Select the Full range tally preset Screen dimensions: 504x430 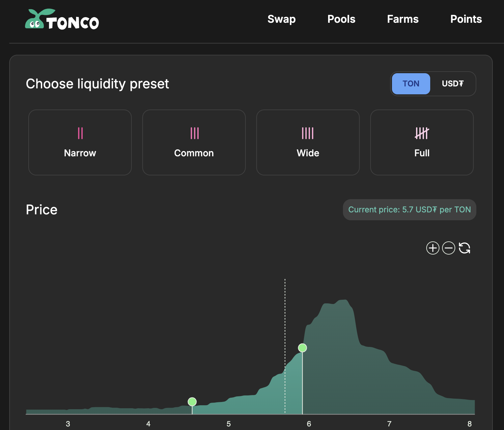[422, 142]
